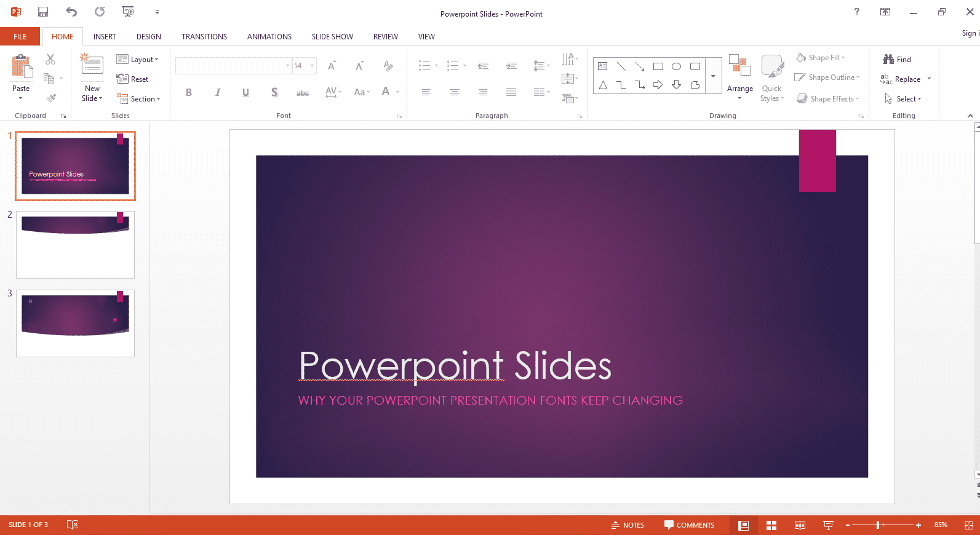
Task: Toggle Normal view button in status bar
Action: (x=743, y=525)
